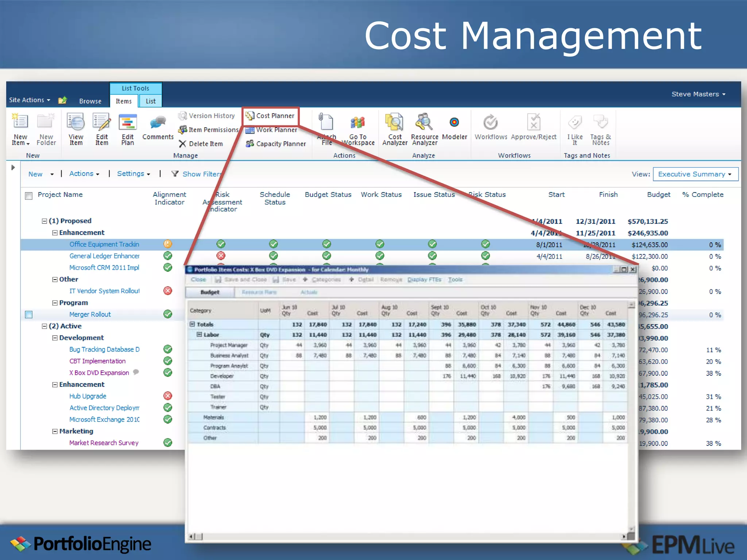Expand the left navigation pane arrow
Image resolution: width=747 pixels, height=560 pixels.
coord(13,168)
